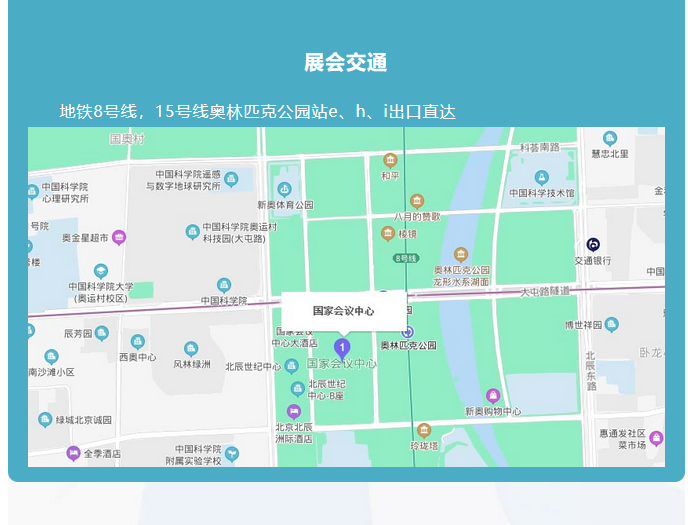The width and height of the screenshot is (688, 525).
Task: Select the 中国科学院大学 campus icon
Action: point(101,271)
